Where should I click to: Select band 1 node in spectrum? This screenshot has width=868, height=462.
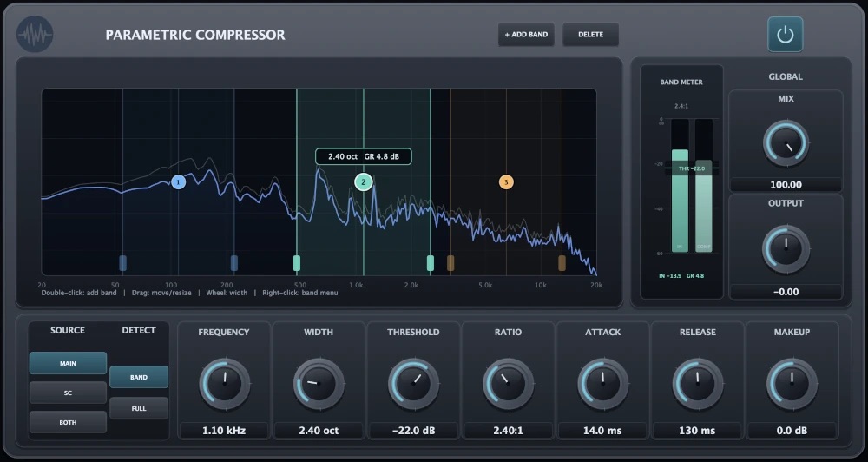pyautogui.click(x=178, y=181)
